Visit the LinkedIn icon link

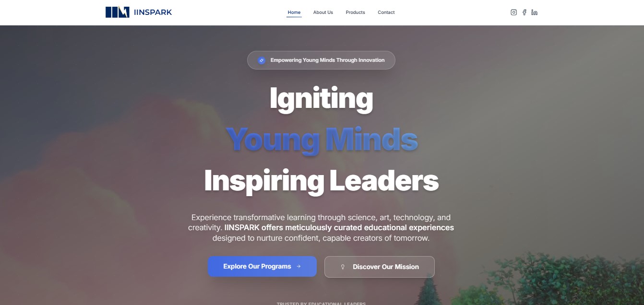pos(534,12)
